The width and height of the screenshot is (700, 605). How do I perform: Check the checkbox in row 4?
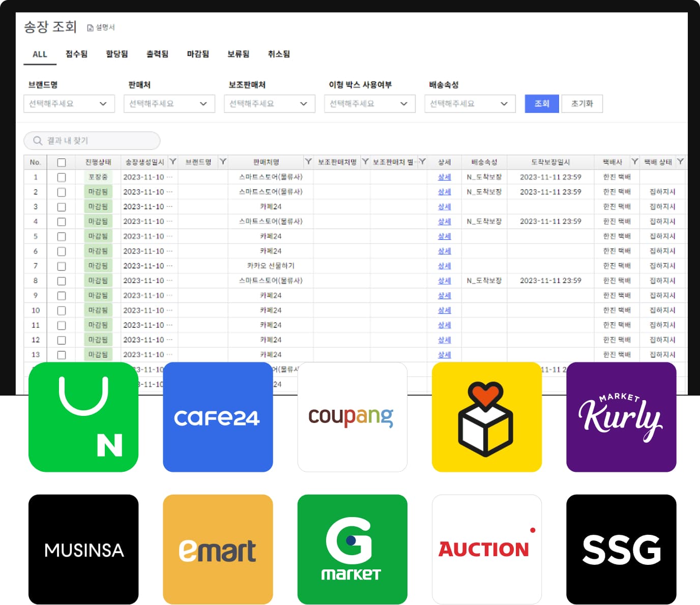(x=62, y=222)
